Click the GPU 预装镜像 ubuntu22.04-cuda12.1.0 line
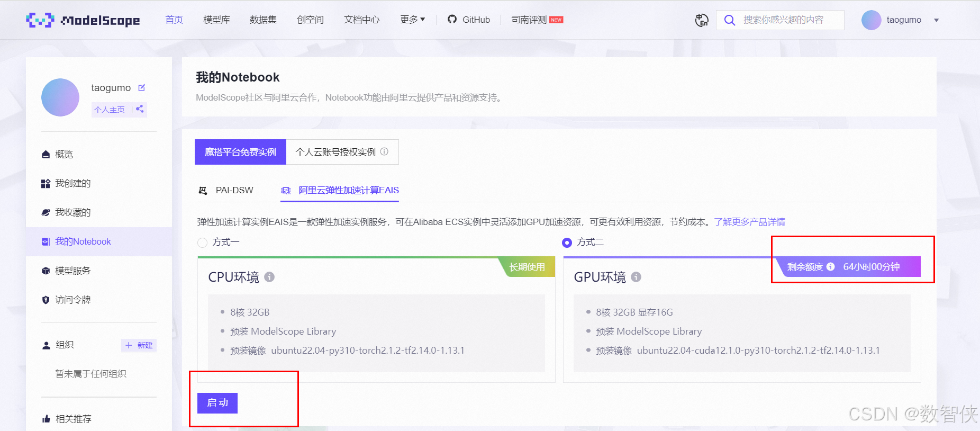The height and width of the screenshot is (431, 980). coord(738,351)
